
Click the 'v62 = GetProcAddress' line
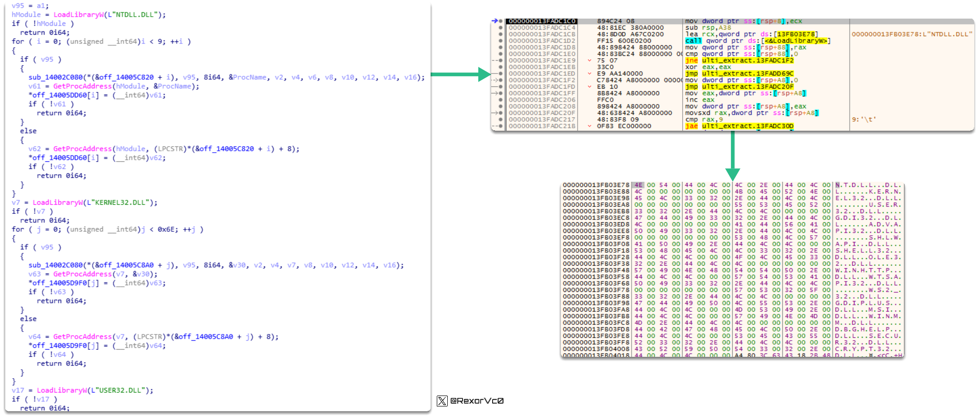(164, 149)
